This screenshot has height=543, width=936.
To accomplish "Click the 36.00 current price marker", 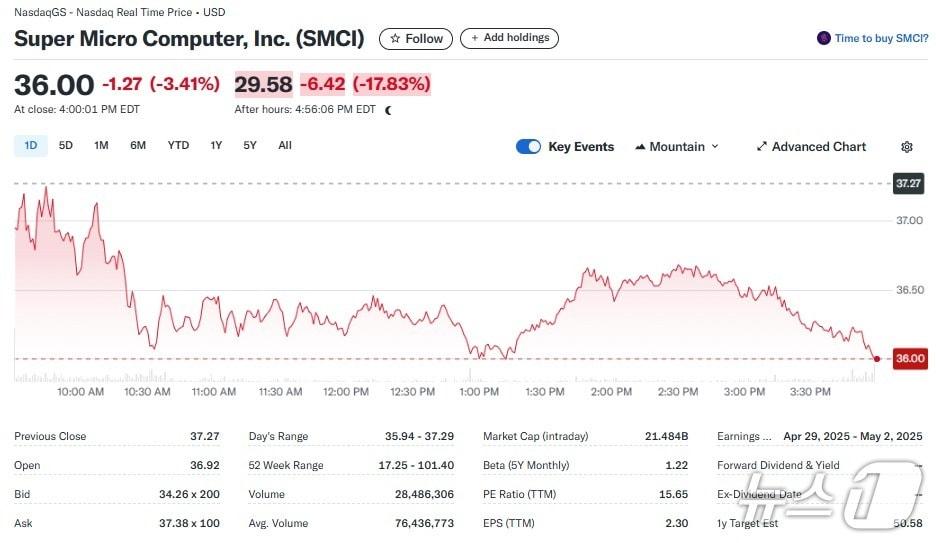I will click(x=909, y=359).
